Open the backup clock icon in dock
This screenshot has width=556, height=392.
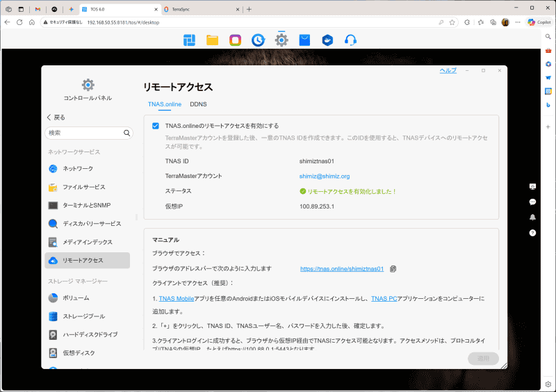pyautogui.click(x=258, y=40)
